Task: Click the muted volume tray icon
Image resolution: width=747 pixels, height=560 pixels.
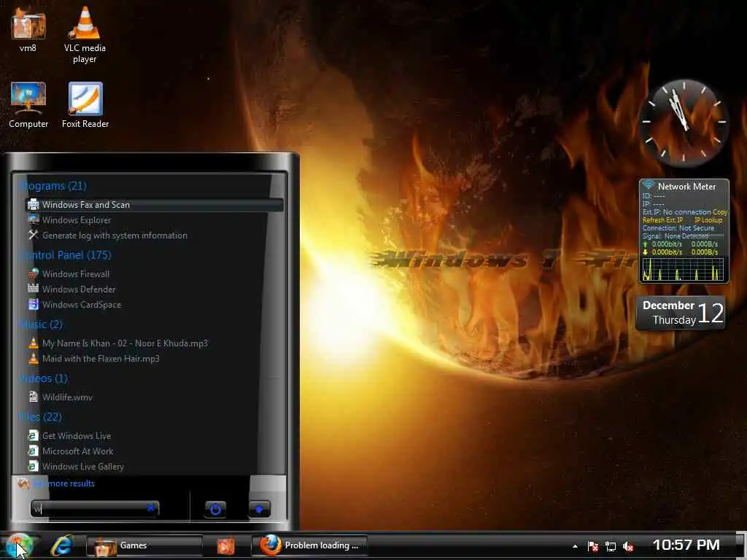Action: (628, 546)
